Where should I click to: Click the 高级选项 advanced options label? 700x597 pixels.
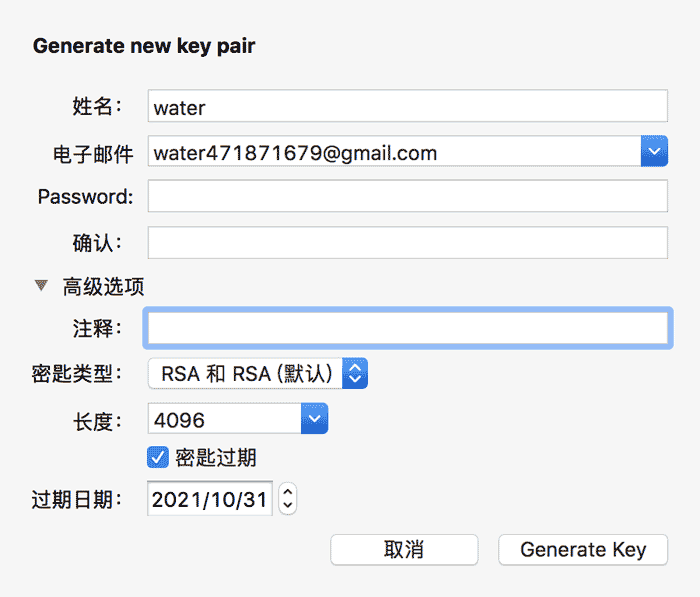coord(103,287)
